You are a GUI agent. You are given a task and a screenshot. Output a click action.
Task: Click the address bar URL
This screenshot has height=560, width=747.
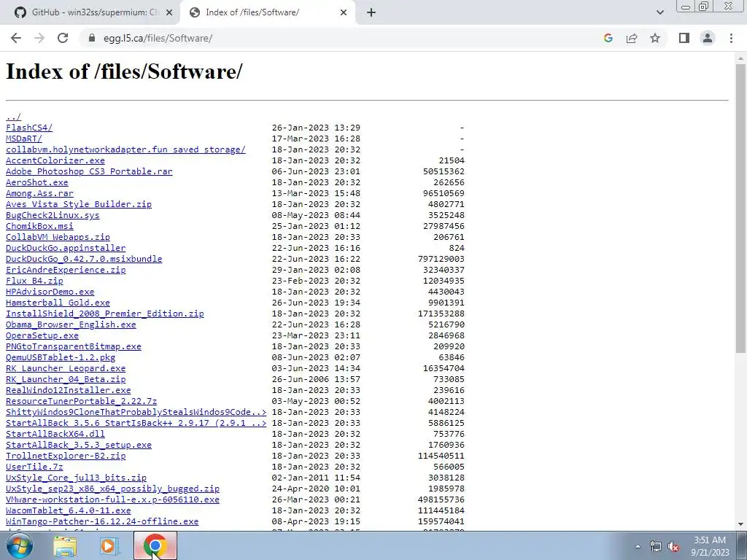[158, 38]
